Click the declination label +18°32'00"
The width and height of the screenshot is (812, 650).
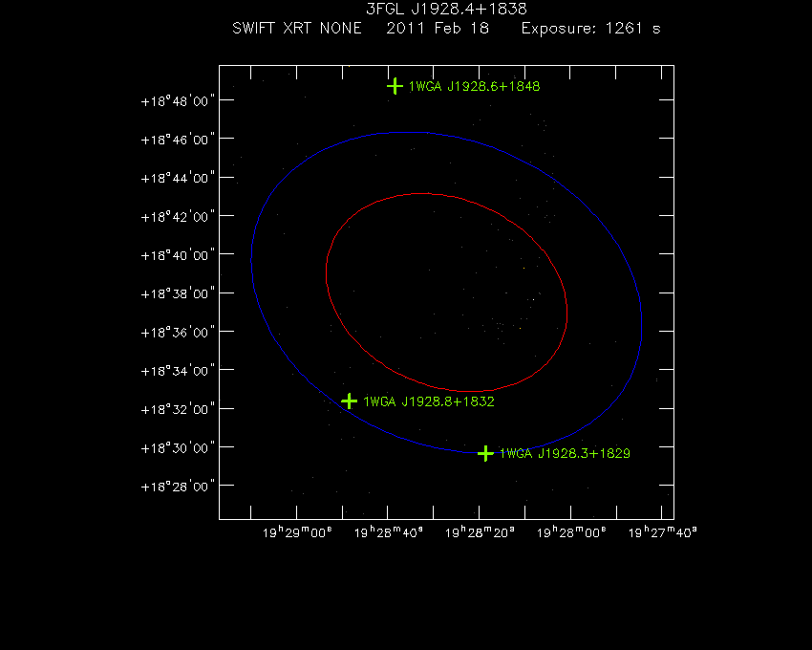(x=178, y=409)
